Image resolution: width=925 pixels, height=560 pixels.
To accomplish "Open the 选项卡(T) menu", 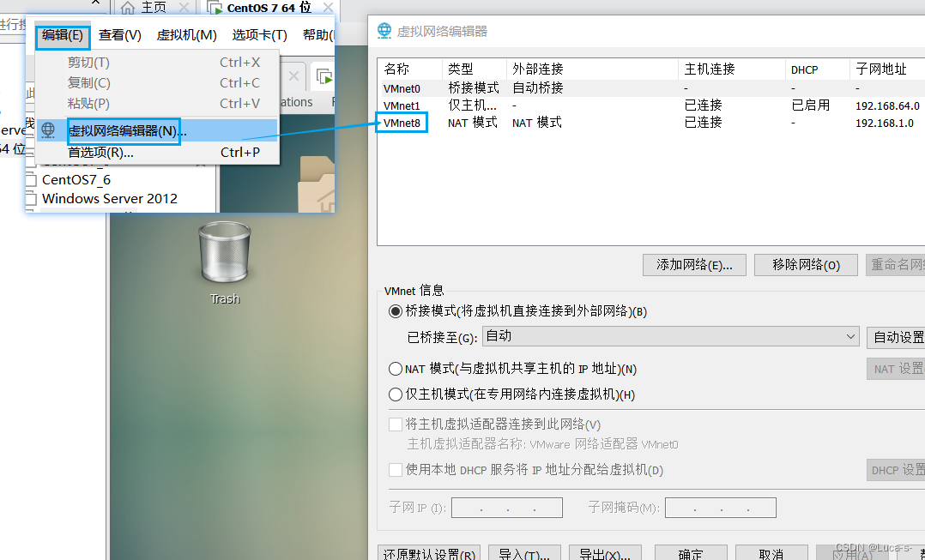I will click(259, 35).
